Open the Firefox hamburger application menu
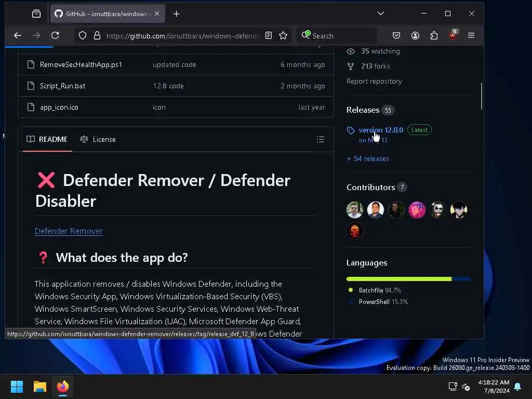Image resolution: width=532 pixels, height=399 pixels. click(471, 35)
